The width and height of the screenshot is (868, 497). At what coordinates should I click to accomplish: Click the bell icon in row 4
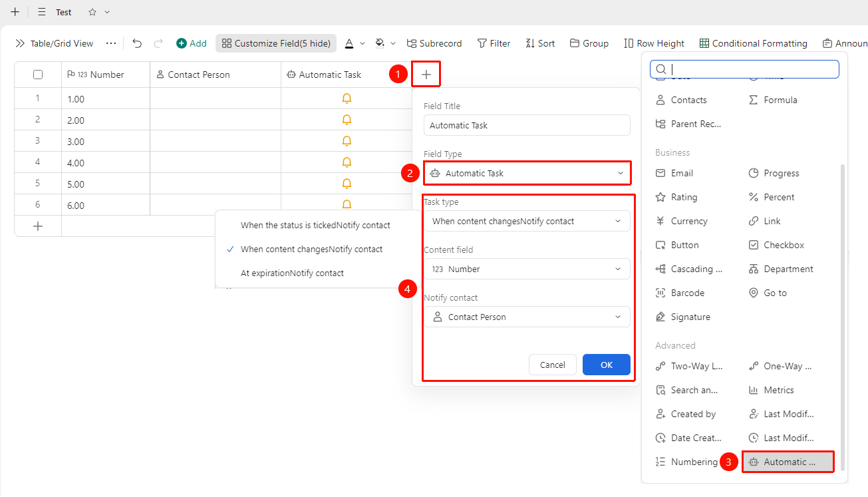click(x=347, y=162)
